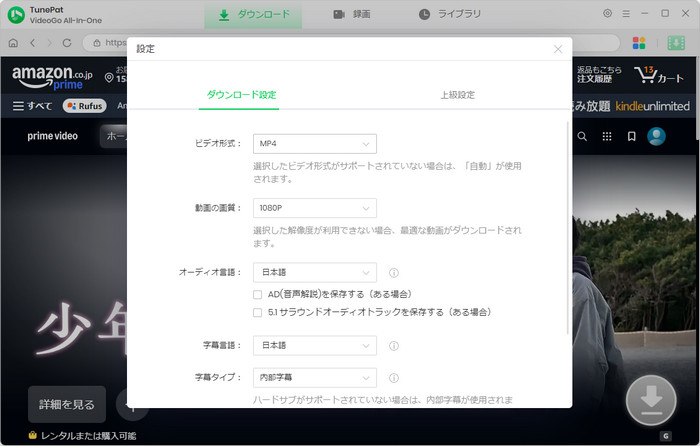
Task: Open the ビデオ形式 MP4 dropdown
Action: 315,144
